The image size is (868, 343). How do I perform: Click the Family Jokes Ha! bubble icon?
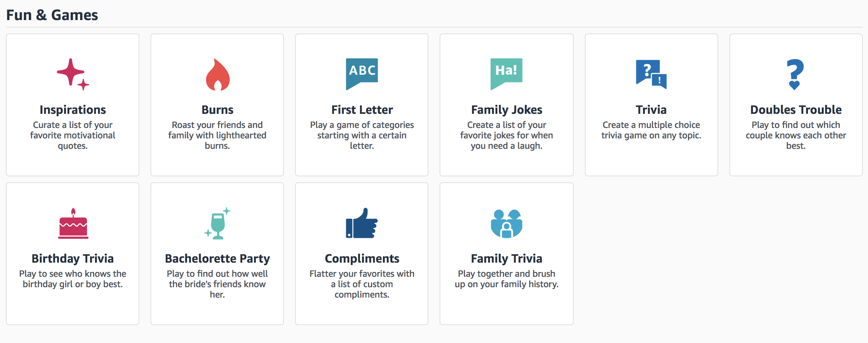pos(506,74)
